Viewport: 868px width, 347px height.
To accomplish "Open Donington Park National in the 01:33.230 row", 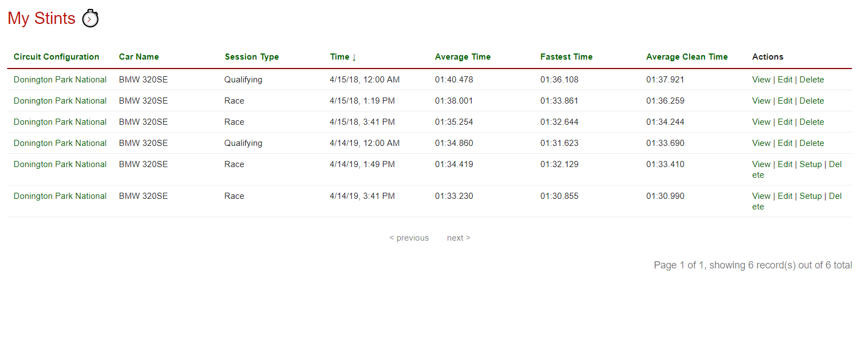I will point(60,196).
